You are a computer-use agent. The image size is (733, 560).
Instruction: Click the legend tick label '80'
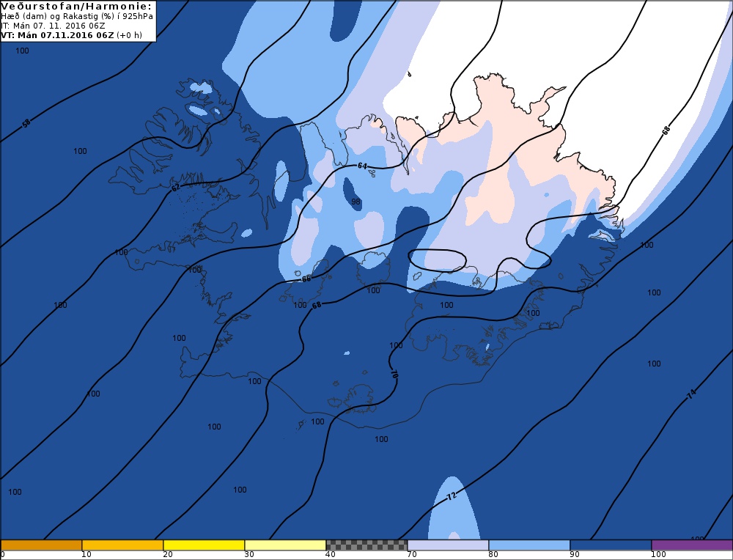tap(493, 554)
